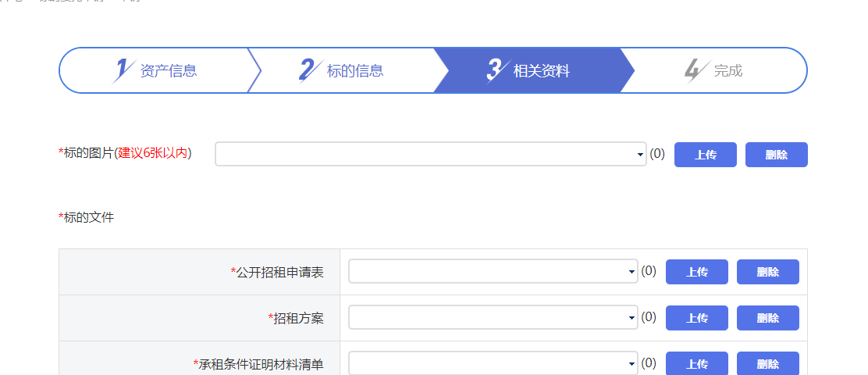Click the step 2 number icon
This screenshot has height=375, width=868.
point(308,70)
